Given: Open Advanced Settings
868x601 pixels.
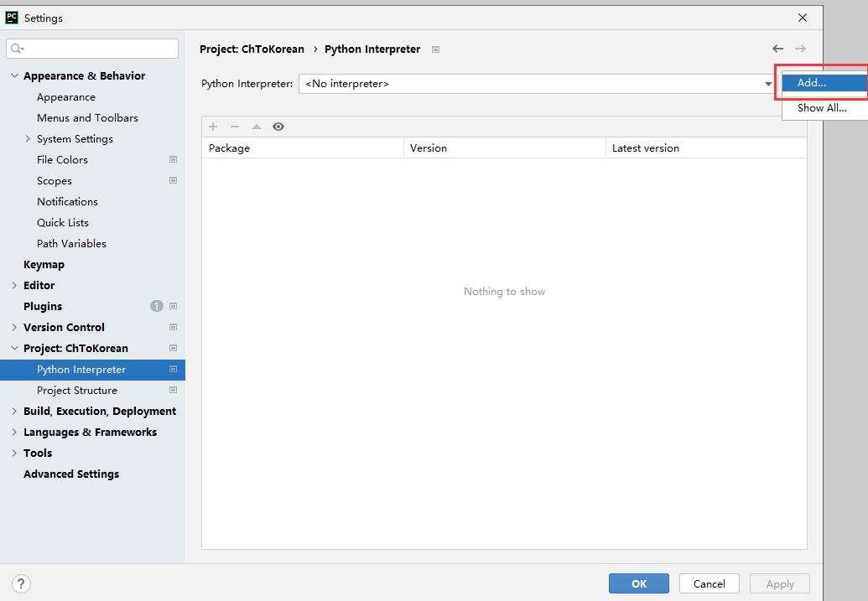Looking at the screenshot, I should point(70,474).
